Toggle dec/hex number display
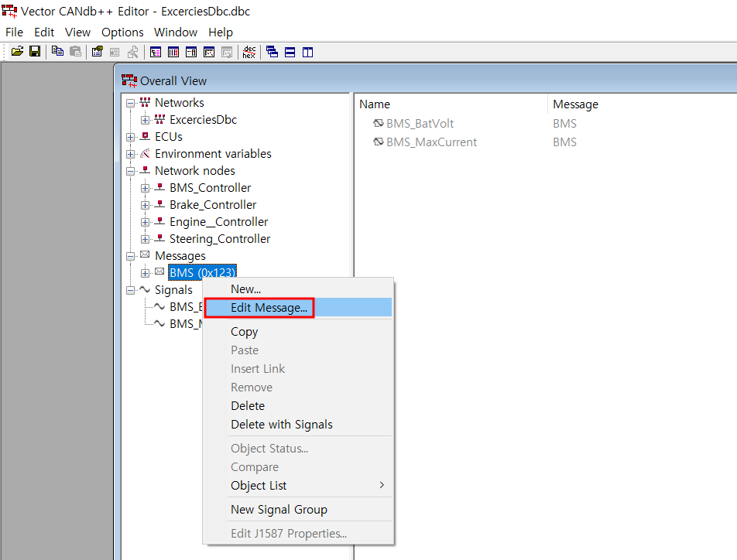This screenshot has height=560, width=737. 249,52
